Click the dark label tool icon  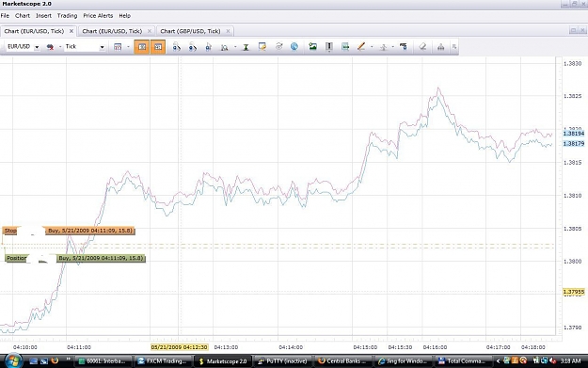(x=404, y=47)
